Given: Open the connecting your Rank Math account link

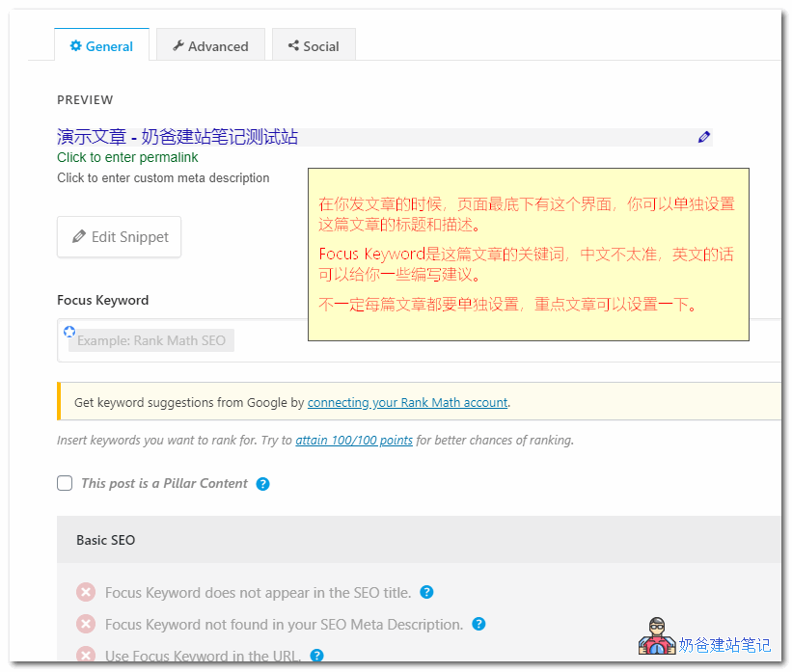Looking at the screenshot, I should (x=407, y=402).
